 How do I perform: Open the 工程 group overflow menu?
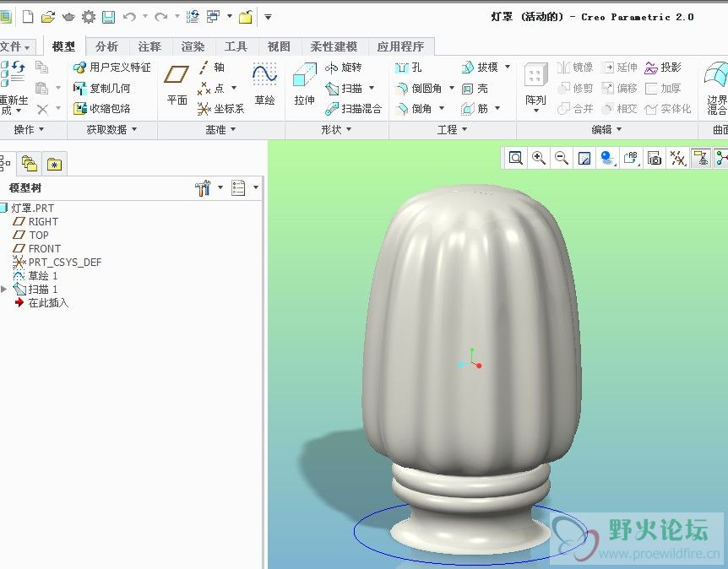(452, 129)
